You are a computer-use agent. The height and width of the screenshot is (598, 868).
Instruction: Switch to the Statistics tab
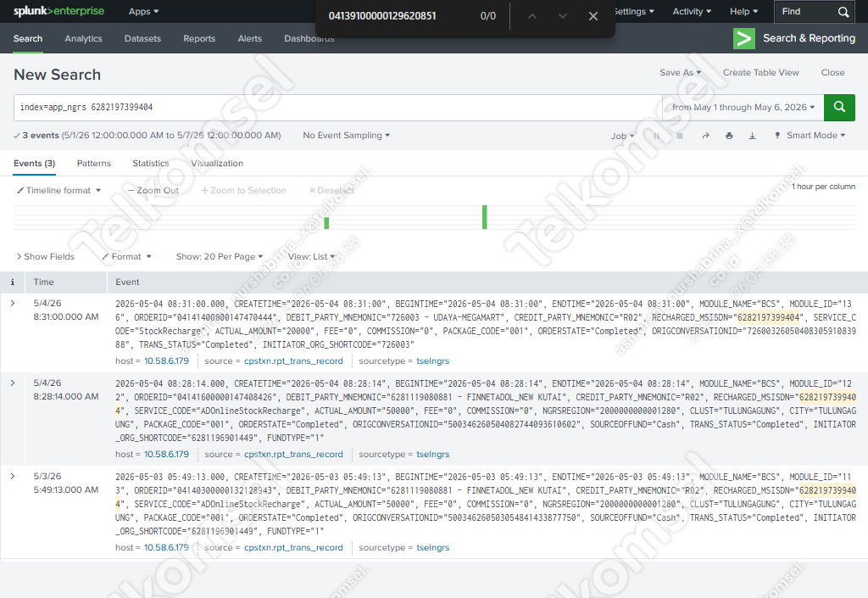[151, 164]
